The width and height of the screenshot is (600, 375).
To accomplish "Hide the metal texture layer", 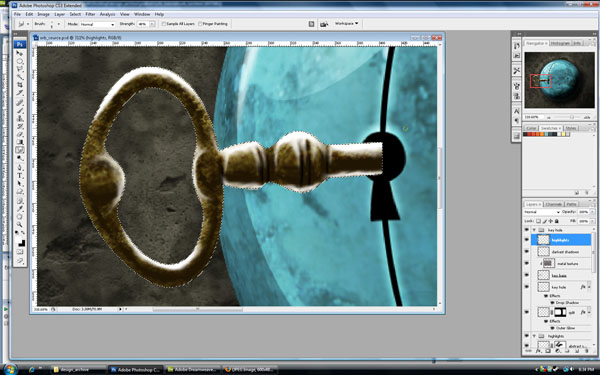I will point(527,264).
